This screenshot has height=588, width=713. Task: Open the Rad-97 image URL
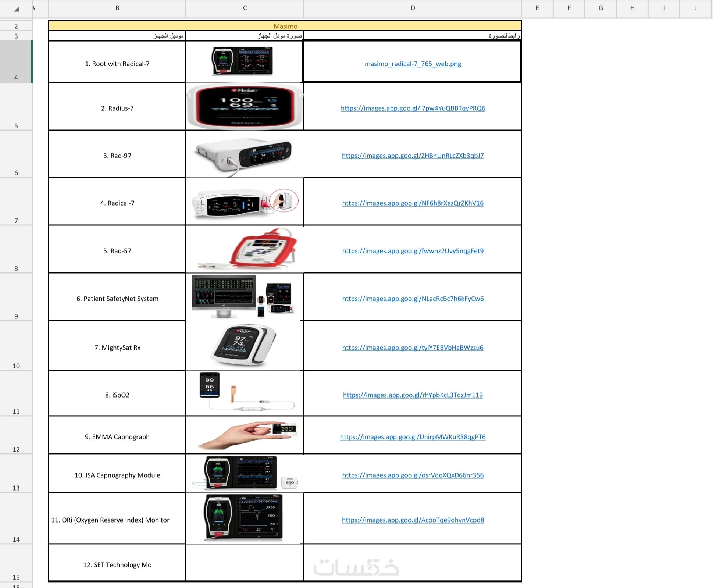point(413,156)
